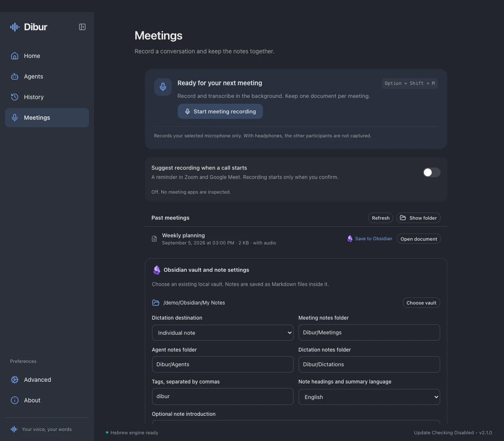Click the purple Obsidian crystal icon in settings header
This screenshot has height=441, width=504.
(x=157, y=270)
